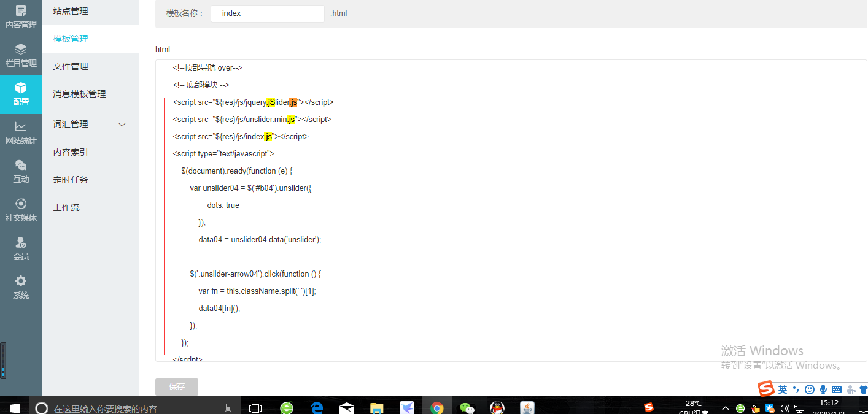Go to 文件管理

click(71, 66)
